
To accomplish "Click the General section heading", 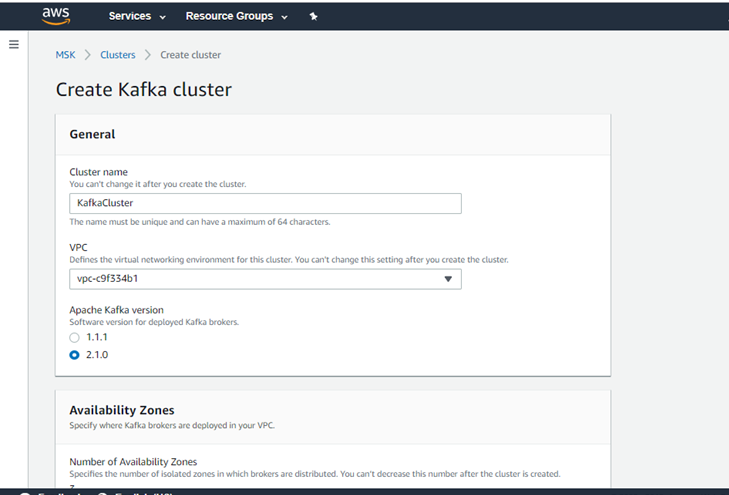I will click(x=92, y=134).
